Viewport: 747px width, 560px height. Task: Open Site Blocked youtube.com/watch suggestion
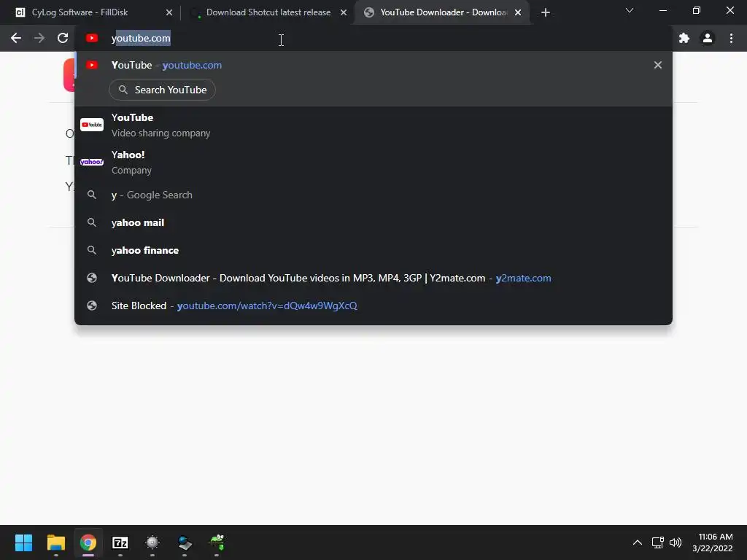(x=373, y=306)
